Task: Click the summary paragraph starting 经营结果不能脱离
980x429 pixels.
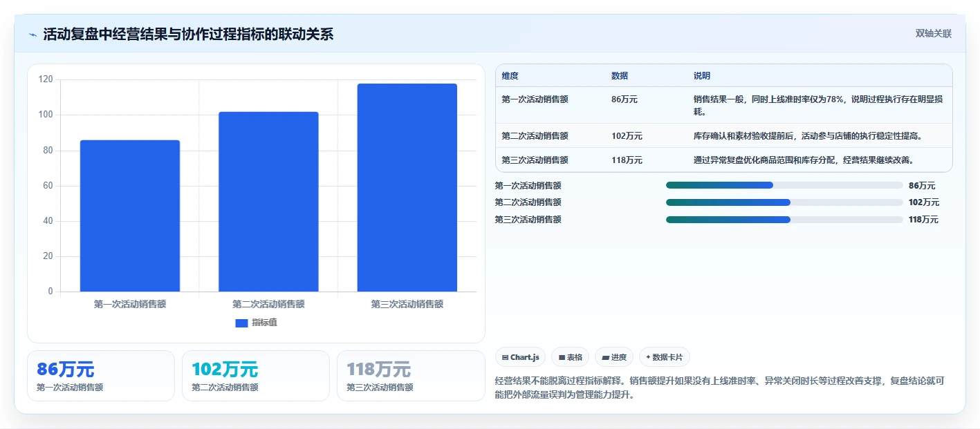Action: point(720,388)
